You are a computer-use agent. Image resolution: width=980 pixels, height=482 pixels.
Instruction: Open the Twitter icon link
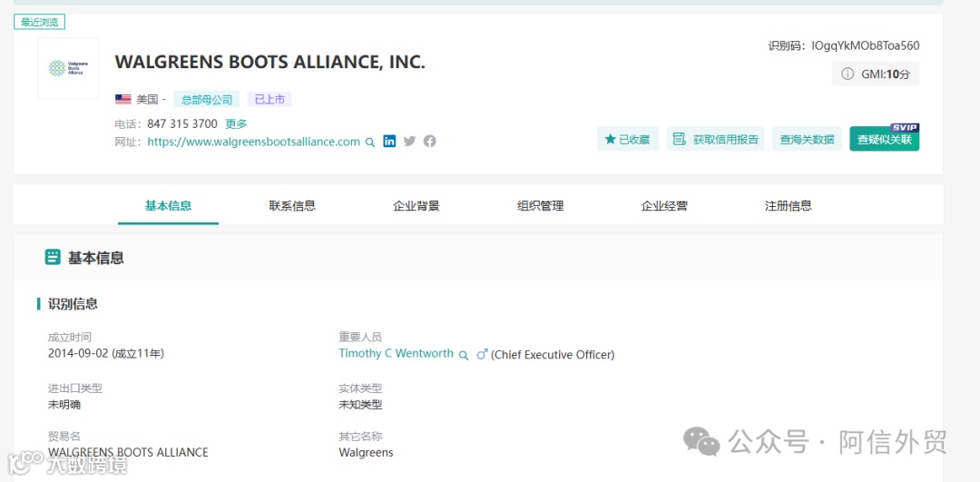[409, 142]
